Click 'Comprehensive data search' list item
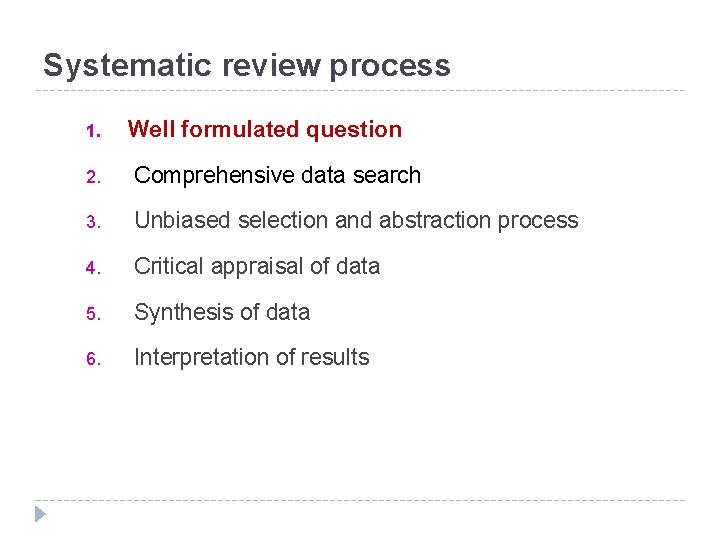Viewport: 720px width, 540px height. (x=277, y=175)
